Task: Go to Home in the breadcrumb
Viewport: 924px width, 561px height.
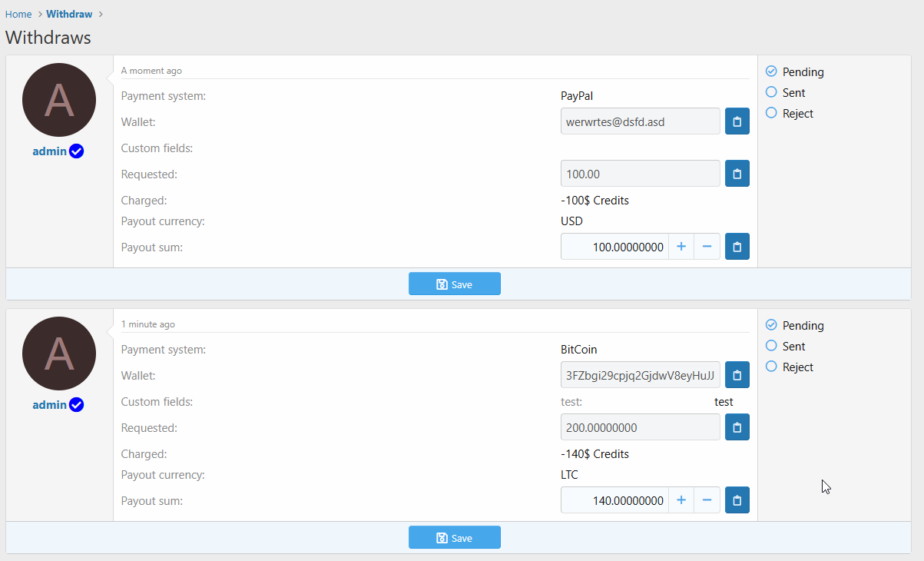Action: [x=18, y=14]
